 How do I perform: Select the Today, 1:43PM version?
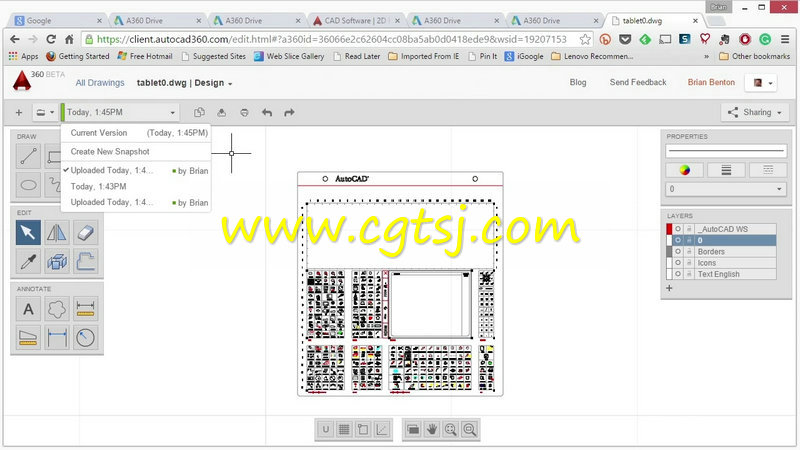coord(136,186)
